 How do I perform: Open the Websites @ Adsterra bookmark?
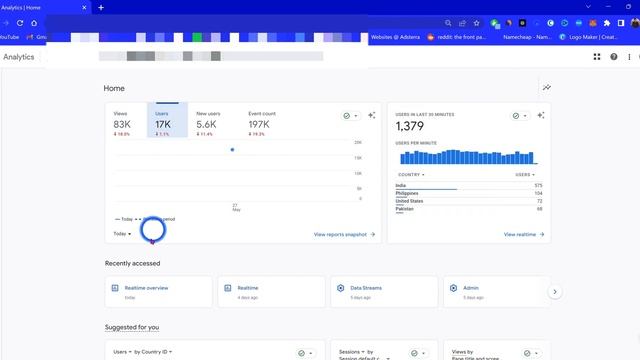395,37
